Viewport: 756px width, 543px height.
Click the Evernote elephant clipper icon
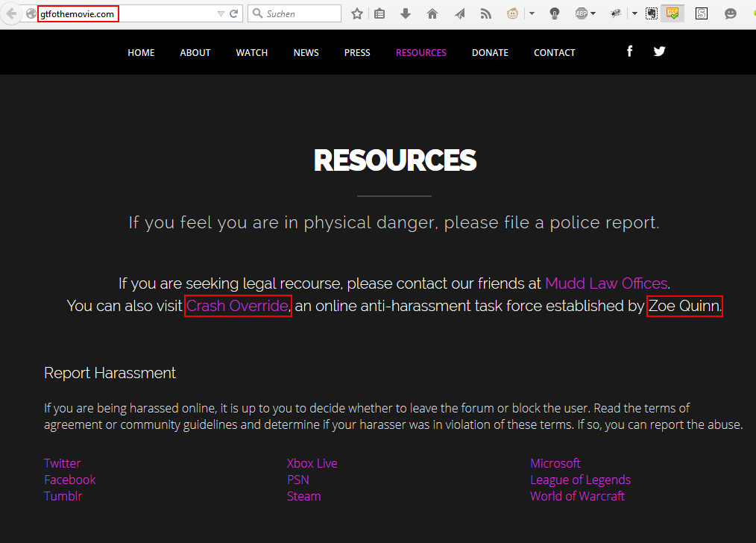[652, 13]
